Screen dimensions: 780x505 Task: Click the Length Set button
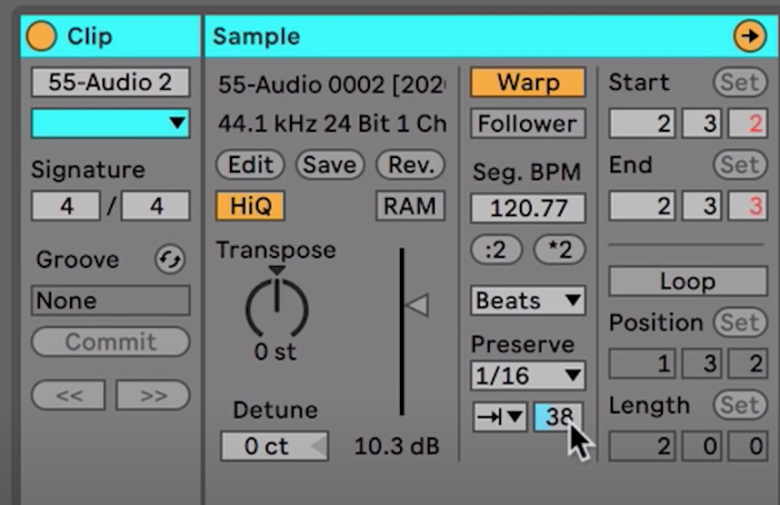[x=740, y=405]
